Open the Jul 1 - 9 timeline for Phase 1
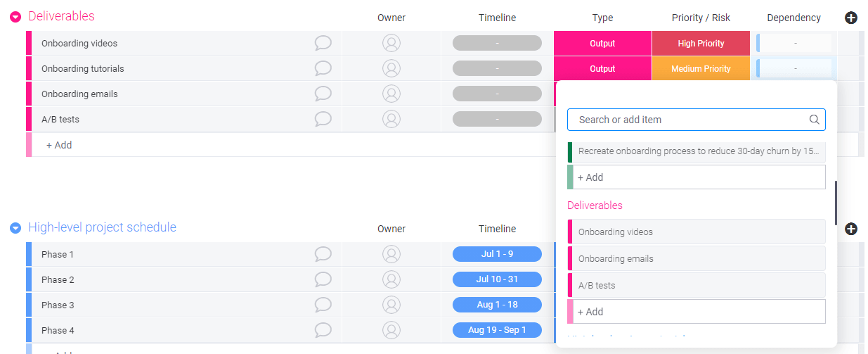This screenshot has height=354, width=868. pos(497,255)
